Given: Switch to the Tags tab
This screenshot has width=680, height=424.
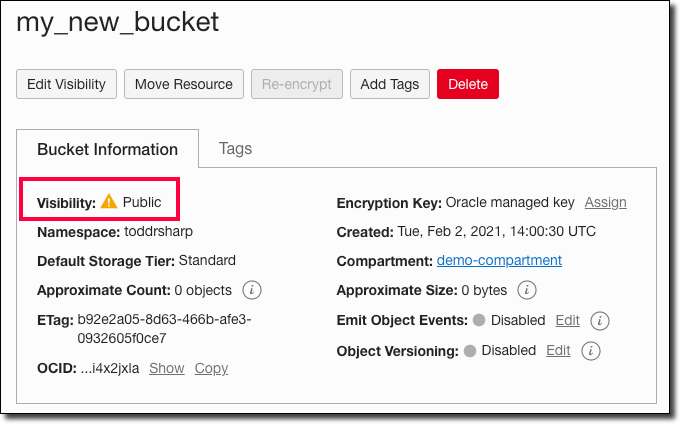Looking at the screenshot, I should click(x=235, y=148).
